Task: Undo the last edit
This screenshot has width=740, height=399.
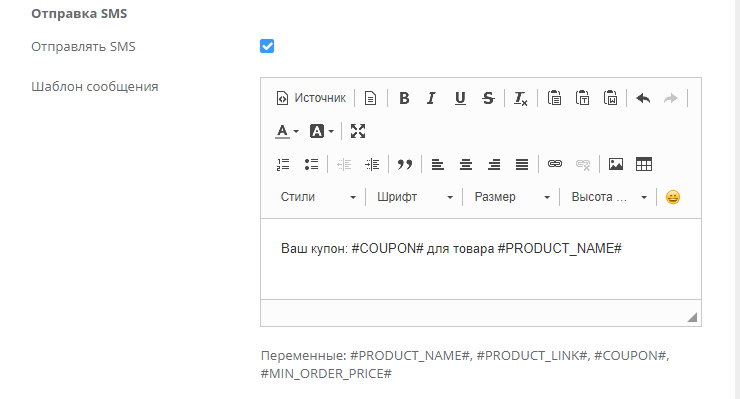Action: [x=643, y=98]
